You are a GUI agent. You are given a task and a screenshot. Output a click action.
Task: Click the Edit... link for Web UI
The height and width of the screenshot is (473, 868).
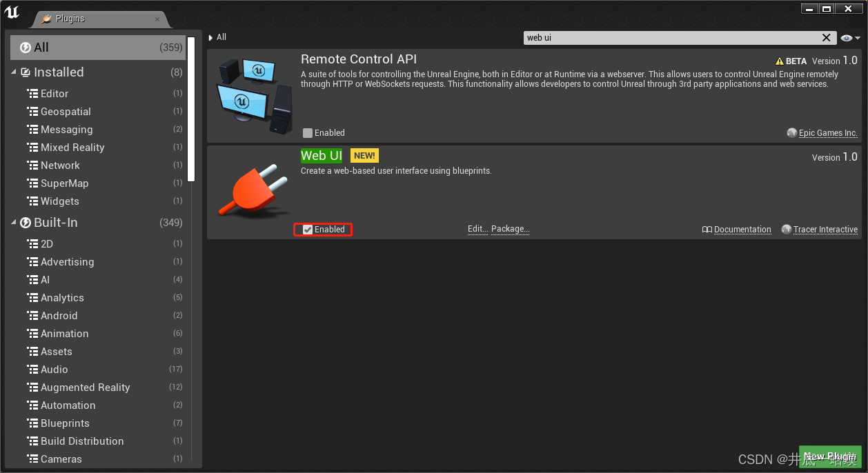(478, 229)
